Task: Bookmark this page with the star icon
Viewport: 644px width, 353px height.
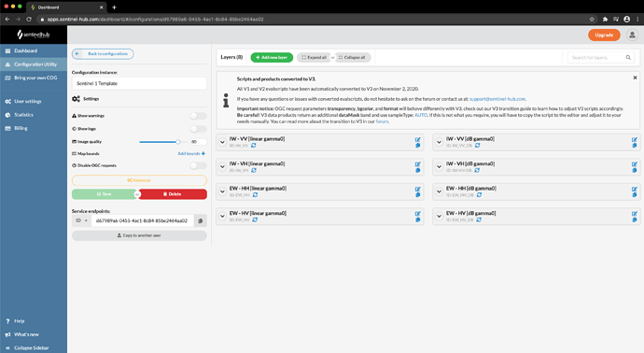Action: (592, 19)
